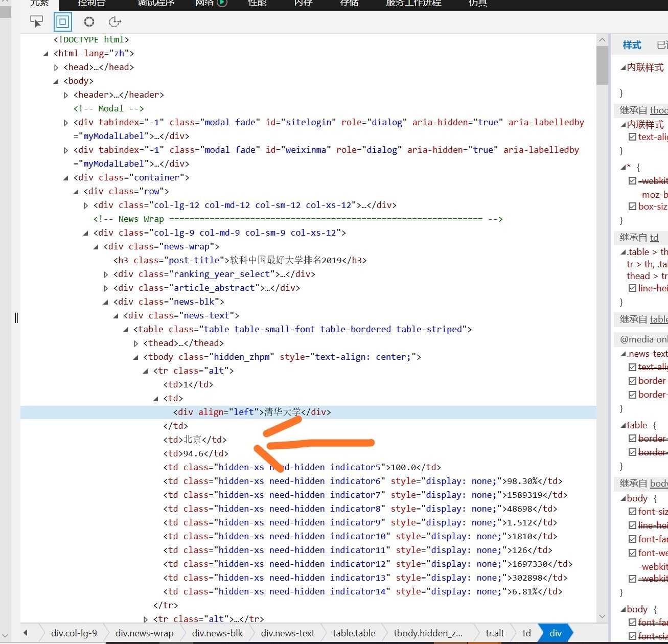This screenshot has width=668, height=644.
Task: Collapse tbody hidden_zhpm node
Action: click(136, 357)
